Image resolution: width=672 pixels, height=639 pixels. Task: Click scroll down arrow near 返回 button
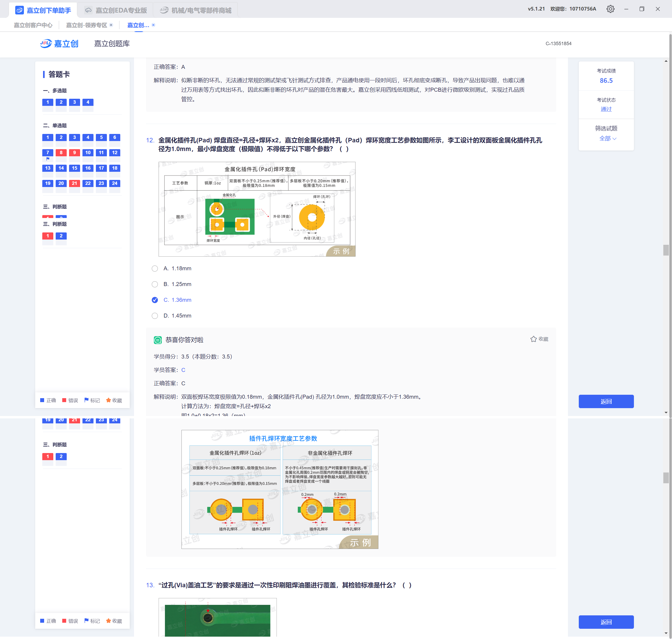(665, 413)
